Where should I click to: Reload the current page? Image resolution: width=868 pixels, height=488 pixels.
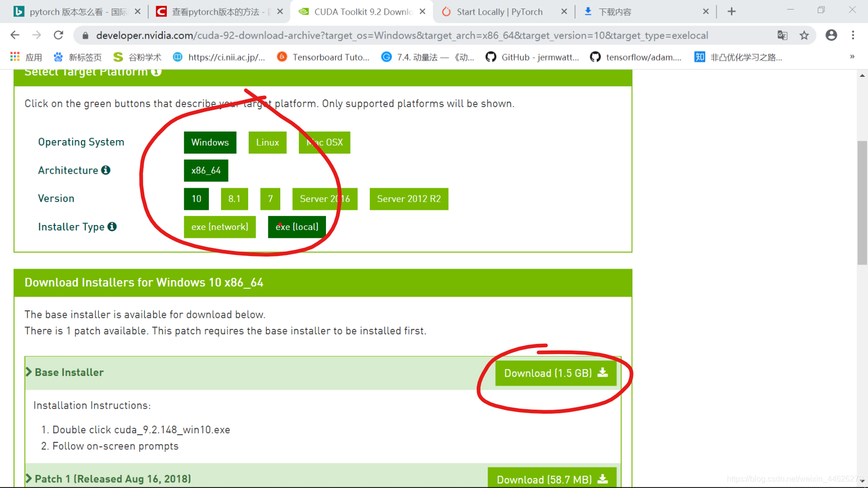pos(59,35)
